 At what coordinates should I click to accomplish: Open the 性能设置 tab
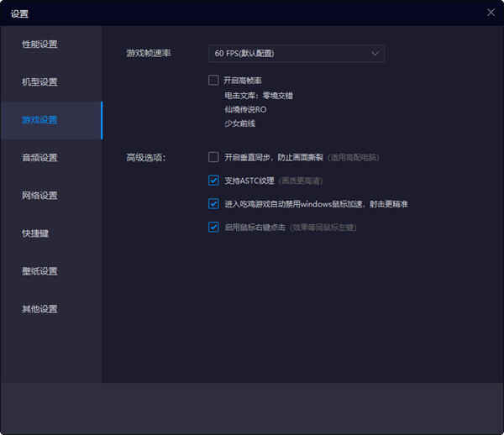coord(40,45)
